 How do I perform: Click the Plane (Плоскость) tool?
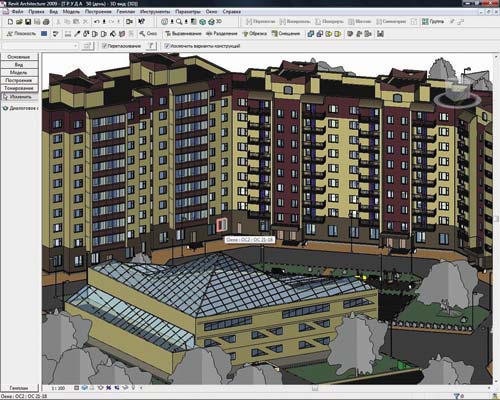click(x=21, y=34)
